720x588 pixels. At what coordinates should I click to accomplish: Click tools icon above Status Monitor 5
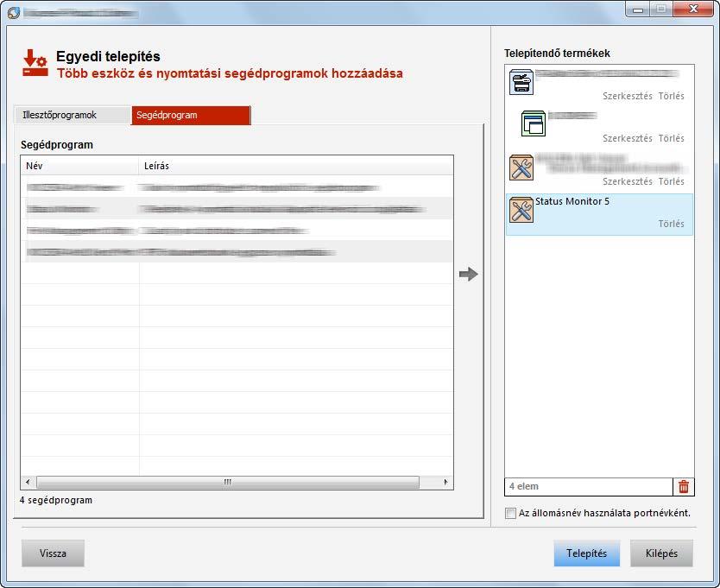tap(521, 168)
